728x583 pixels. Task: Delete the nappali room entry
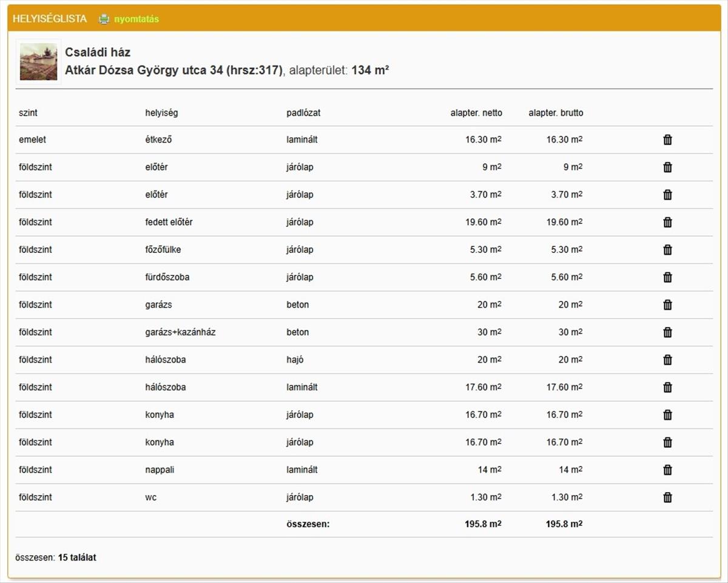(667, 470)
